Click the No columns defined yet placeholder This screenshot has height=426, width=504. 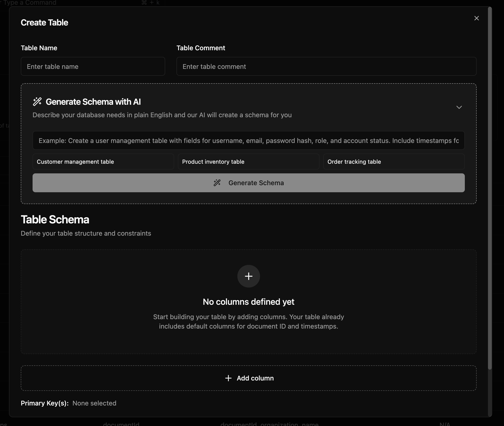click(248, 302)
